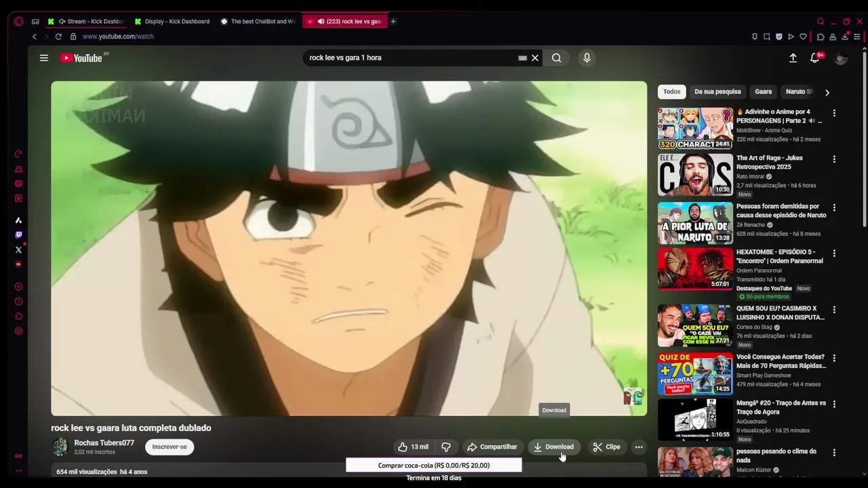Open options for Mangá² #20 video
868x488 pixels.
834,404
